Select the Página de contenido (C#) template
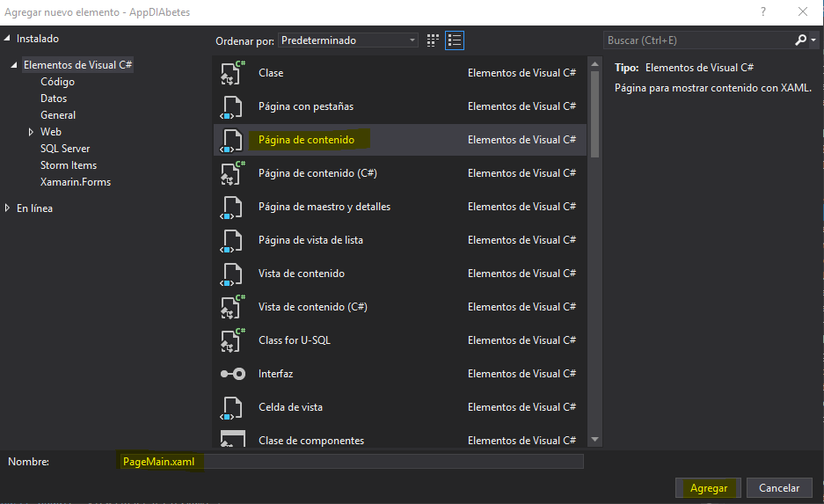The width and height of the screenshot is (824, 504). point(318,173)
